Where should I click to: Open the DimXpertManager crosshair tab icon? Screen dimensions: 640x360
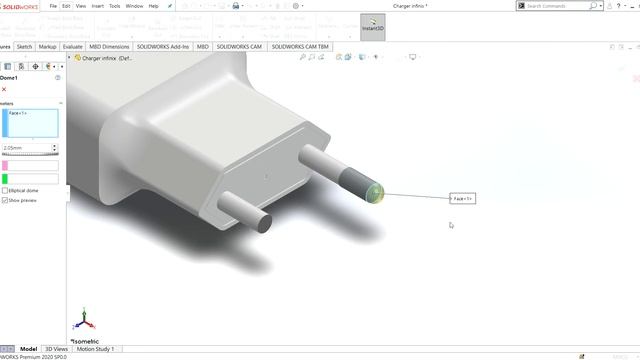pos(36,66)
